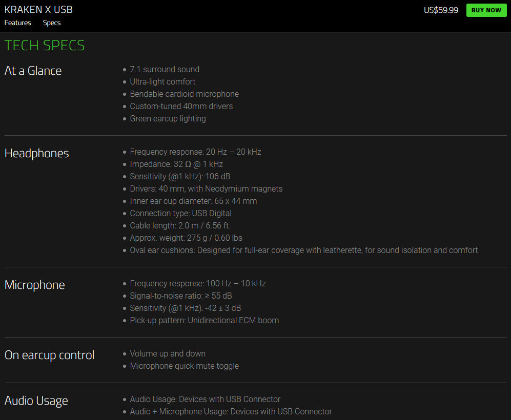Click the TECH SPECS heading
Screen dimensions: 511x420
[45, 46]
